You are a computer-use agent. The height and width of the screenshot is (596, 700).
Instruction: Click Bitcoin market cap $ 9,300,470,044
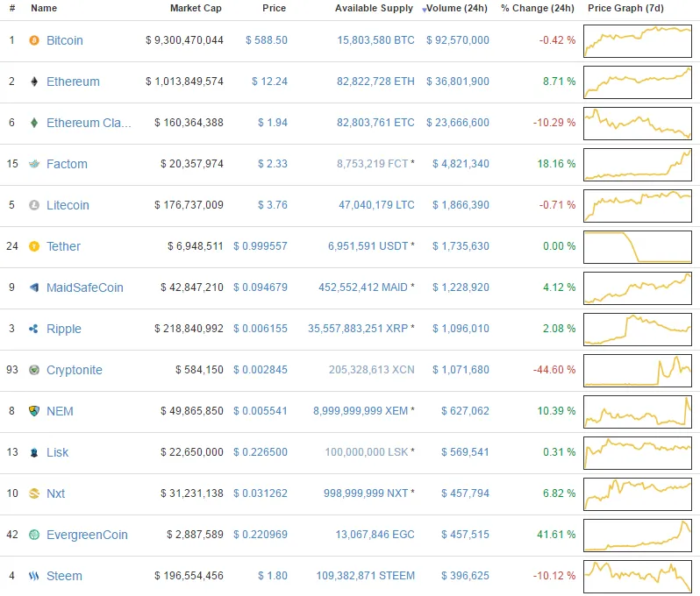pyautogui.click(x=184, y=40)
